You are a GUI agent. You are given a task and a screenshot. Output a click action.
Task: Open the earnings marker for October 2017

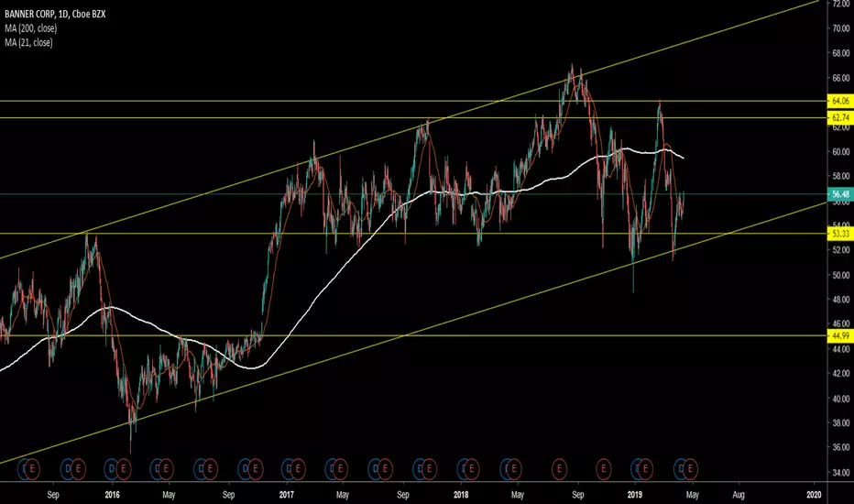coord(429,468)
